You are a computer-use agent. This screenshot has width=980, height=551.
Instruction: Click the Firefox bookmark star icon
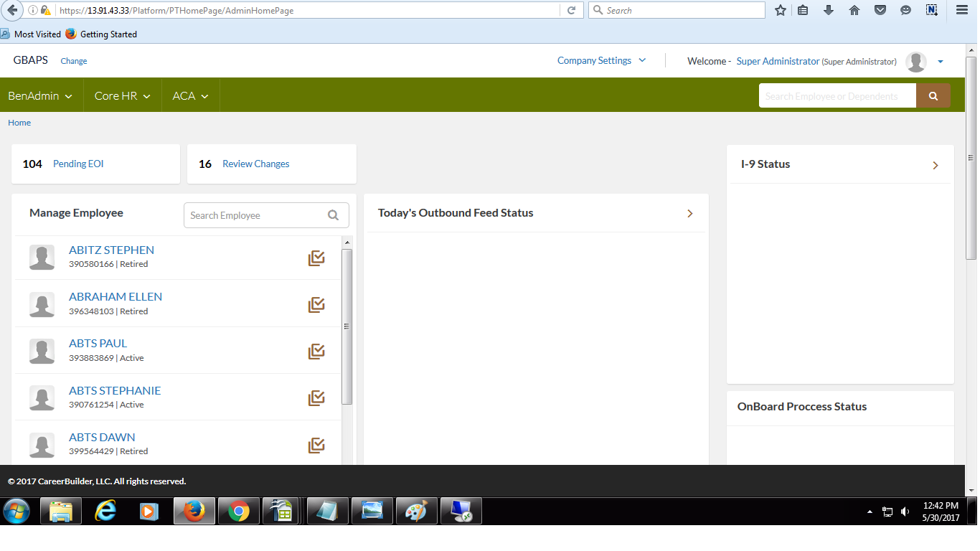coord(781,10)
